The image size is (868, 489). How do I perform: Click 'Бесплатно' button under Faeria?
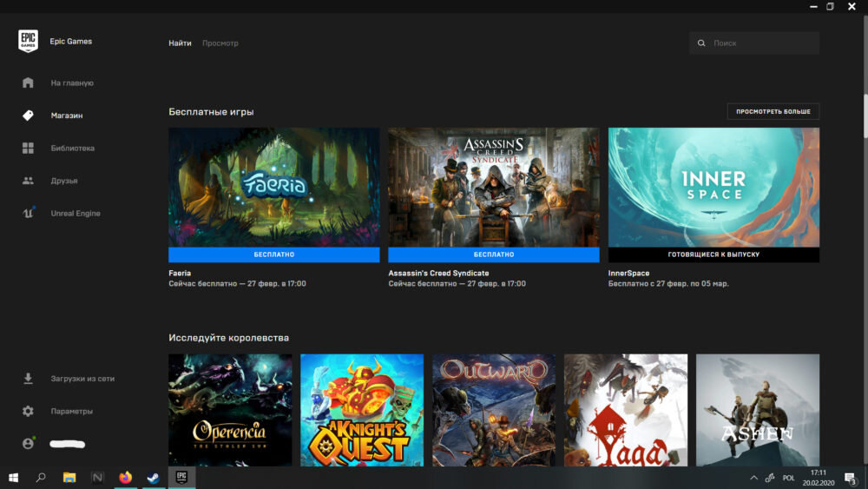click(x=274, y=254)
